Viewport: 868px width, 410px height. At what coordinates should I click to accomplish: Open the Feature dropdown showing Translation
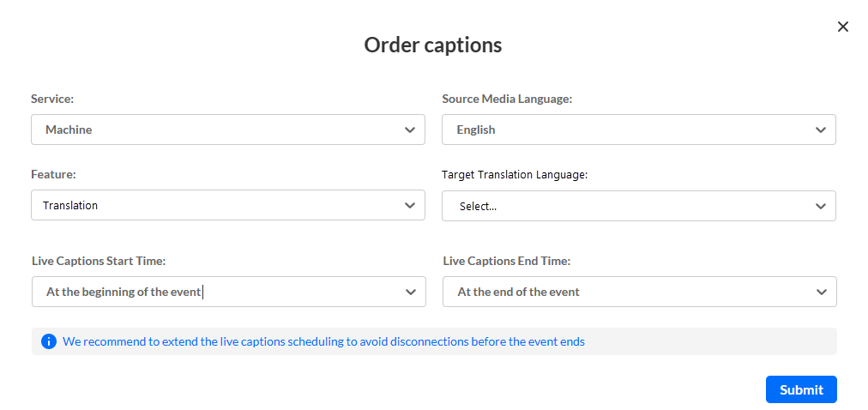coord(214,205)
